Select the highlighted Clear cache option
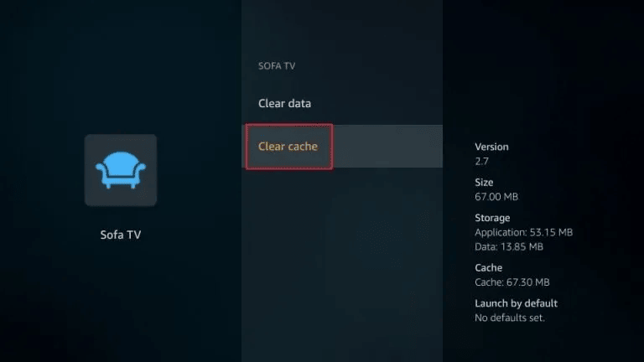Screen dimensions: 644x362 (288, 147)
